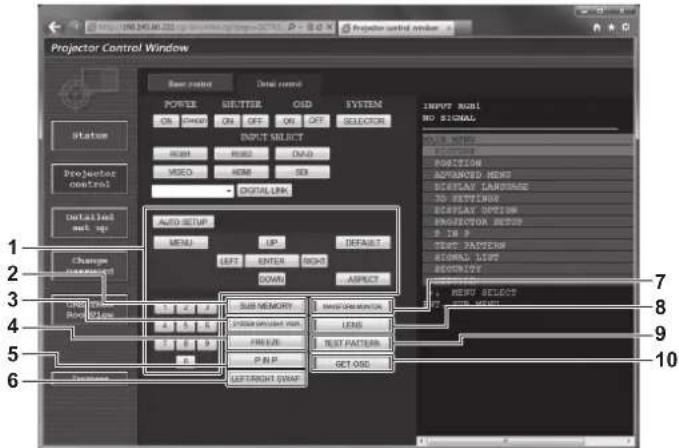Click the SYSTEM DAYLIGHT VIEW button

click(x=266, y=324)
